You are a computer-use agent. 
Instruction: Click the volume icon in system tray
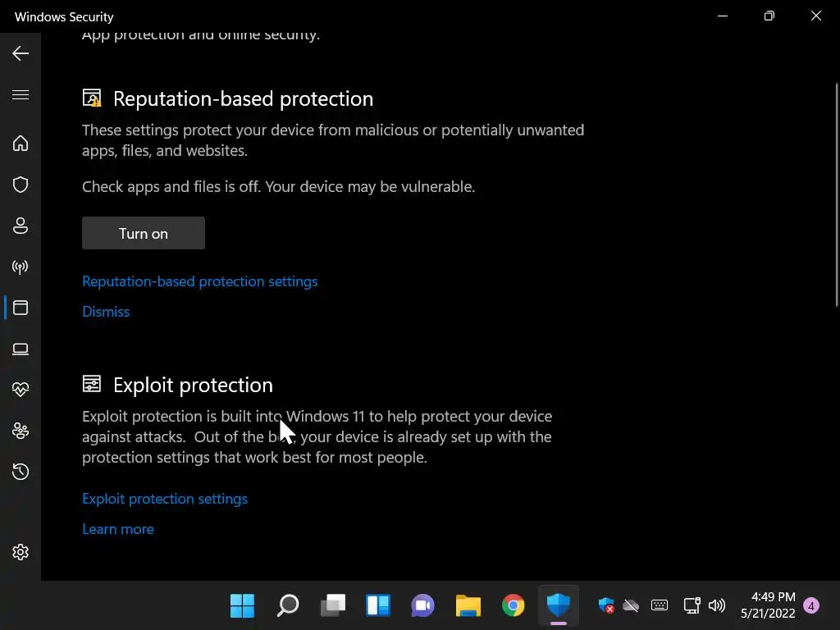[x=717, y=606]
